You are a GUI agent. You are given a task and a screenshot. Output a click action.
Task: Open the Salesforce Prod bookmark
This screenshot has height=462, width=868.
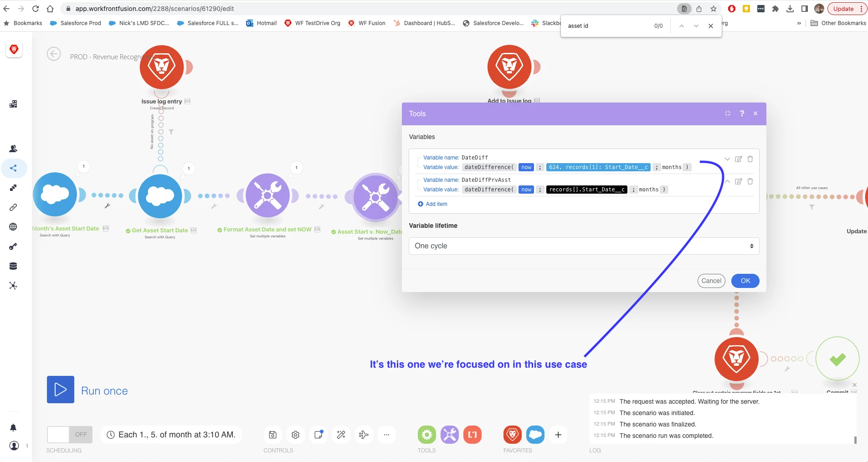coord(76,23)
